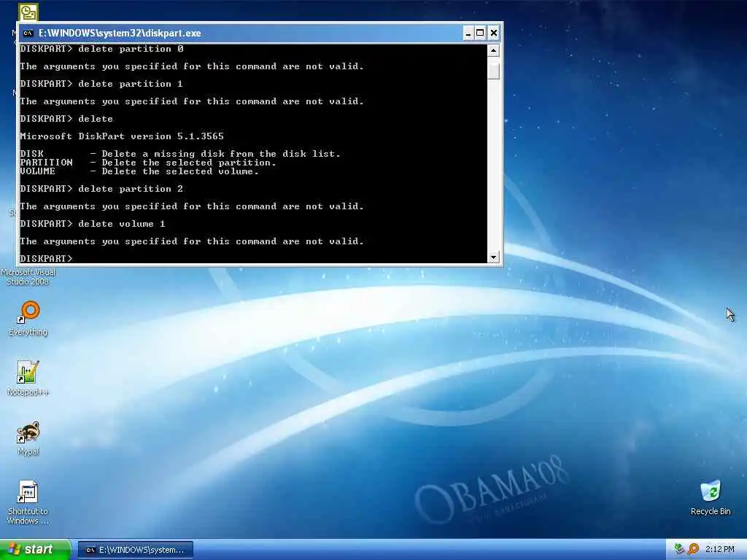Viewport: 747px width, 560px height.
Task: Click the console vertical scrollbar thumb
Action: point(493,71)
